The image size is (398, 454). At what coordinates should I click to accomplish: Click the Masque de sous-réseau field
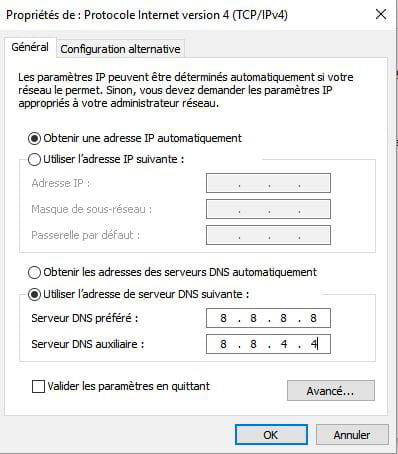(x=268, y=209)
